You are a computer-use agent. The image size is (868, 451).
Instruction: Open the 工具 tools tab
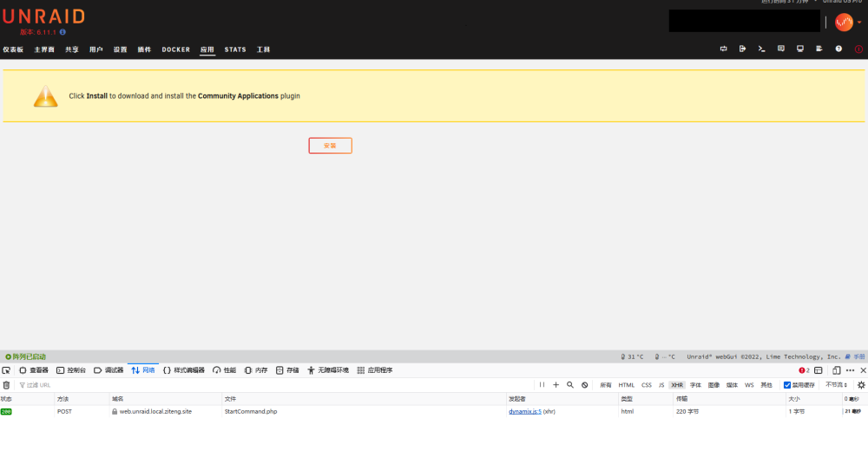point(264,49)
